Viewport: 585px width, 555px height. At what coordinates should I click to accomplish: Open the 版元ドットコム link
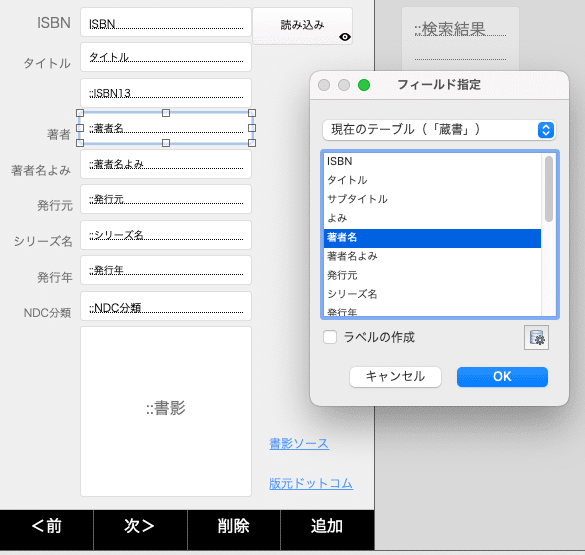tap(311, 483)
